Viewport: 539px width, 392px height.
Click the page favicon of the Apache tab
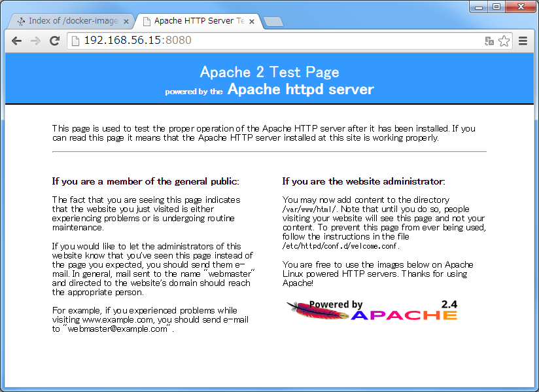click(x=147, y=22)
